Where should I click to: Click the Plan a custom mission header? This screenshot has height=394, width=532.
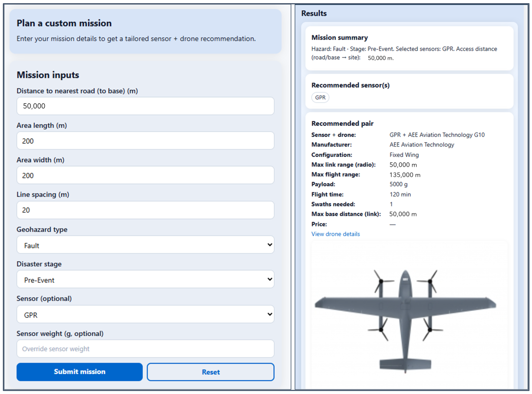pos(64,23)
